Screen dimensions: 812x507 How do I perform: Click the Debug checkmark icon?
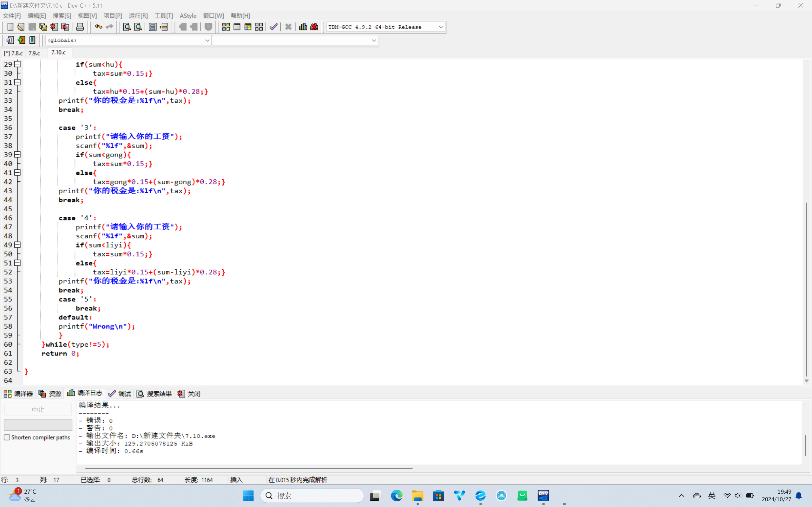pyautogui.click(x=273, y=27)
